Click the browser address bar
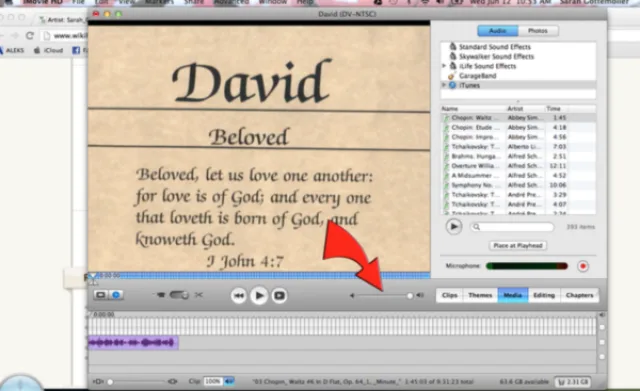This screenshot has width=640, height=391. [65, 36]
